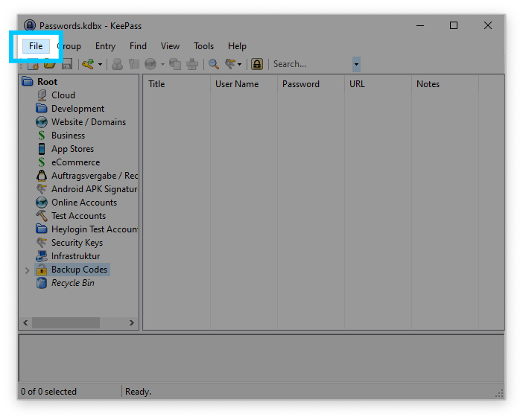This screenshot has width=523, height=420.
Task: Select the Infrastruktur computer icon
Action: tap(42, 256)
